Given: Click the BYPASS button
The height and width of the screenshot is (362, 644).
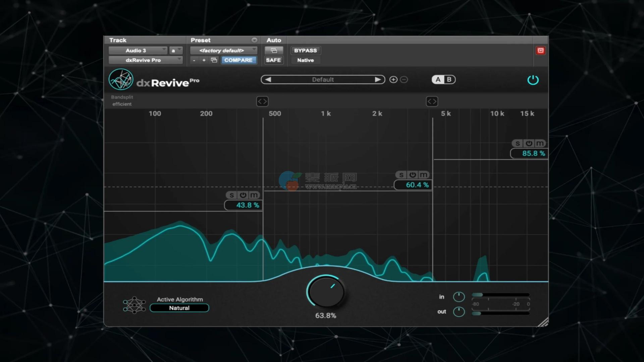Looking at the screenshot, I should [305, 51].
